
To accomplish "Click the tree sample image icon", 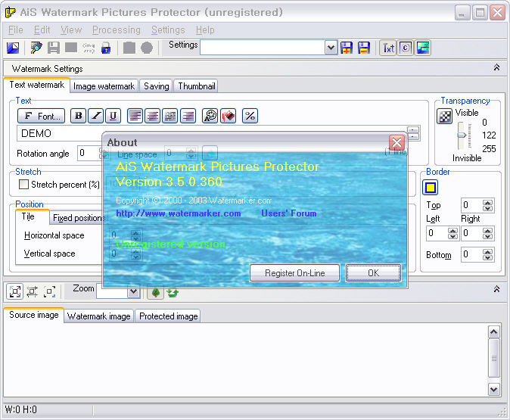I will (x=155, y=292).
